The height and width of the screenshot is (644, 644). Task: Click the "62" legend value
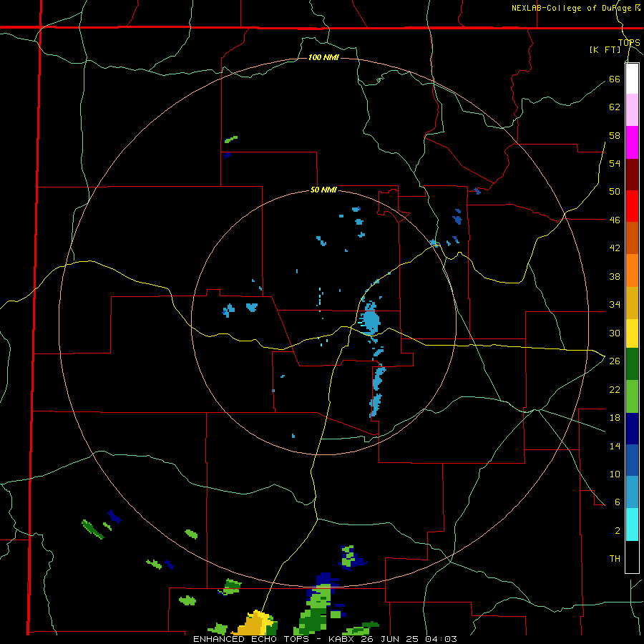(x=615, y=107)
